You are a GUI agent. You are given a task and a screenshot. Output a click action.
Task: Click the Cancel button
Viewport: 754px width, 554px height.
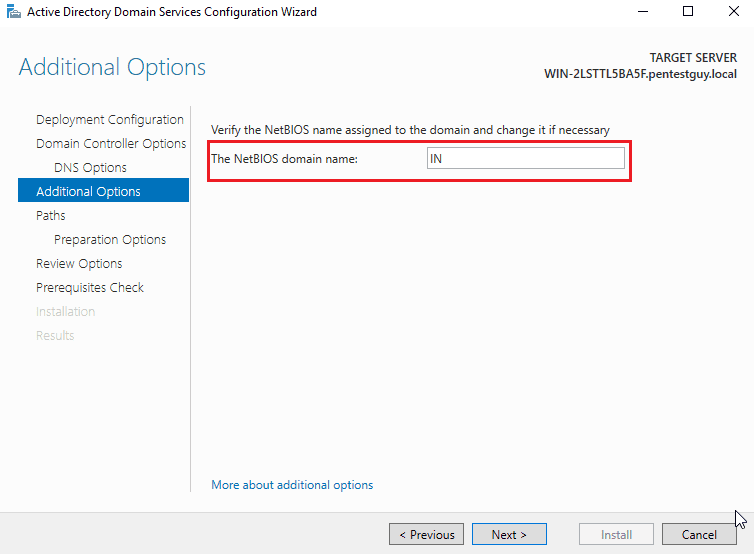[x=699, y=534]
